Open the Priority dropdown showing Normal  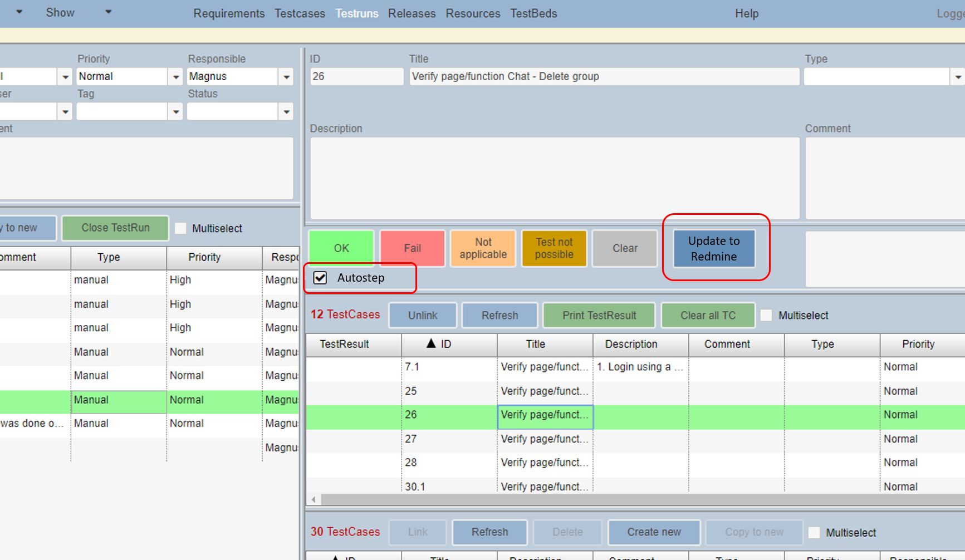click(177, 76)
